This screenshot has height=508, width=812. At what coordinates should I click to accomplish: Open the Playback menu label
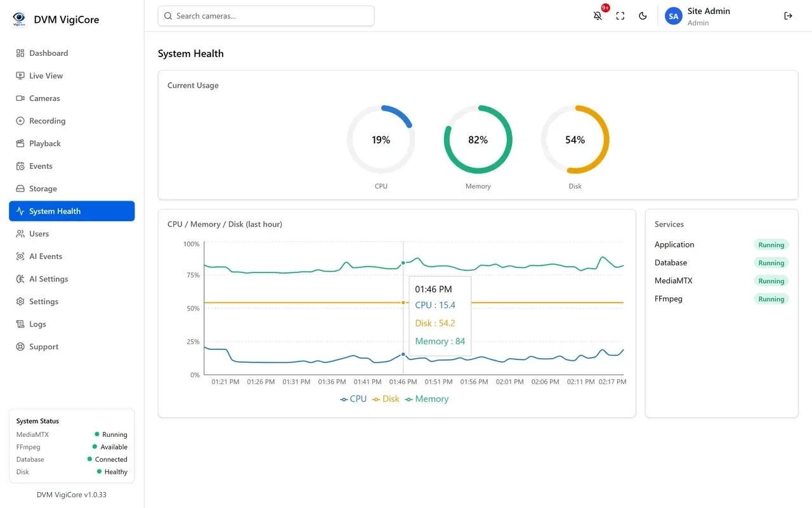click(45, 144)
